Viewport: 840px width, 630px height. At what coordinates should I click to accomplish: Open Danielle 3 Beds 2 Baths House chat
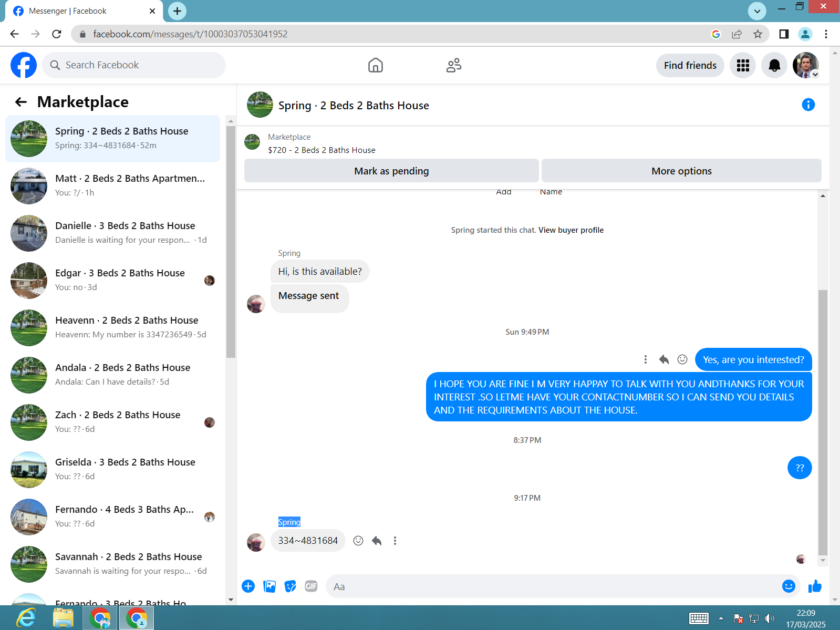tap(113, 233)
